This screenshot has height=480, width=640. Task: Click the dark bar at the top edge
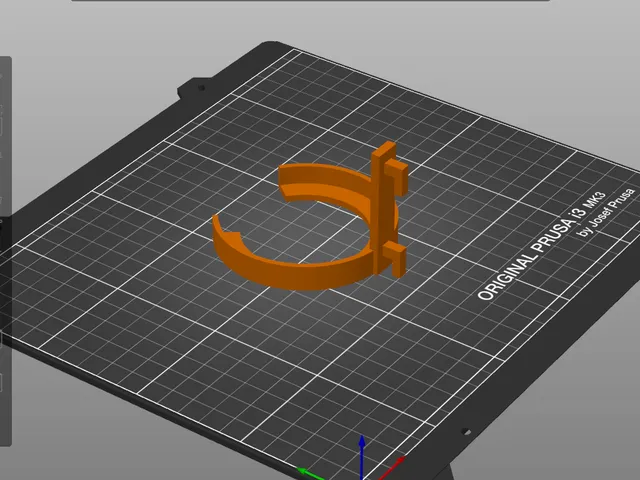click(310, 0)
